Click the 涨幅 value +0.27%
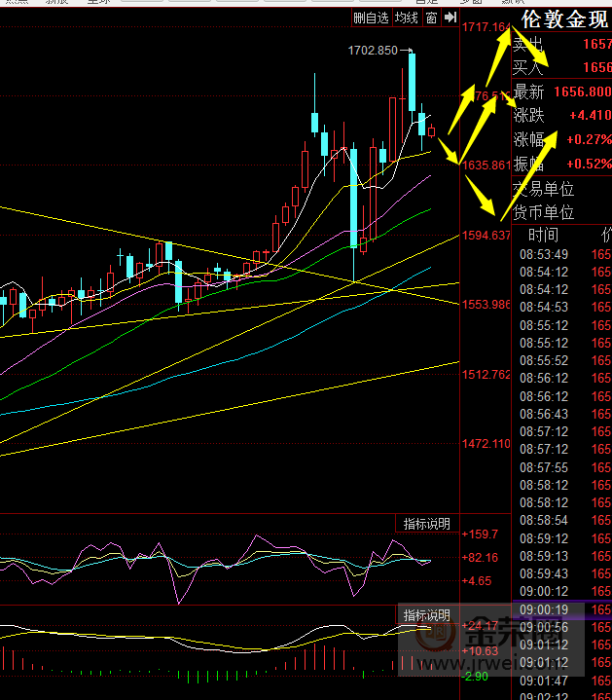 tap(590, 140)
